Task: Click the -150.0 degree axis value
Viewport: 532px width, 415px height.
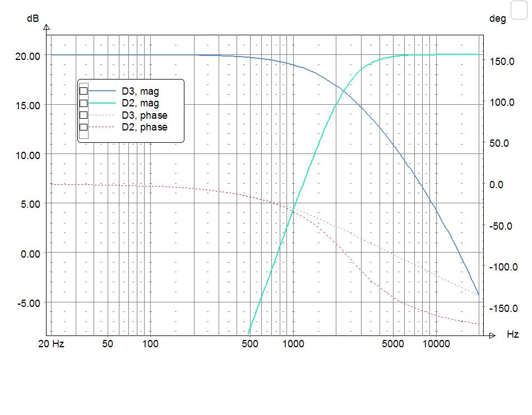Action: (x=503, y=309)
